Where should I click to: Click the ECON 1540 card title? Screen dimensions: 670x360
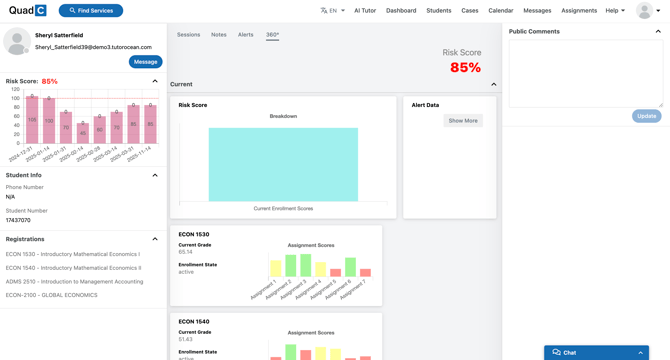(194, 322)
